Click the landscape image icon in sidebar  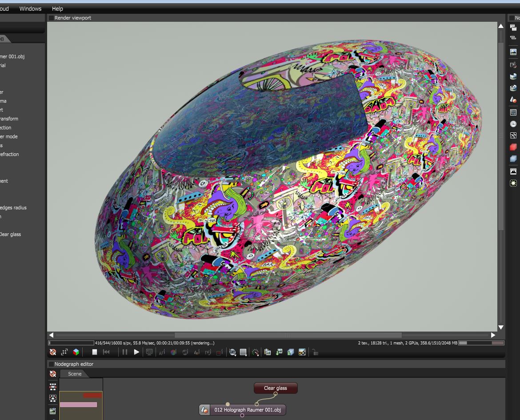513,52
